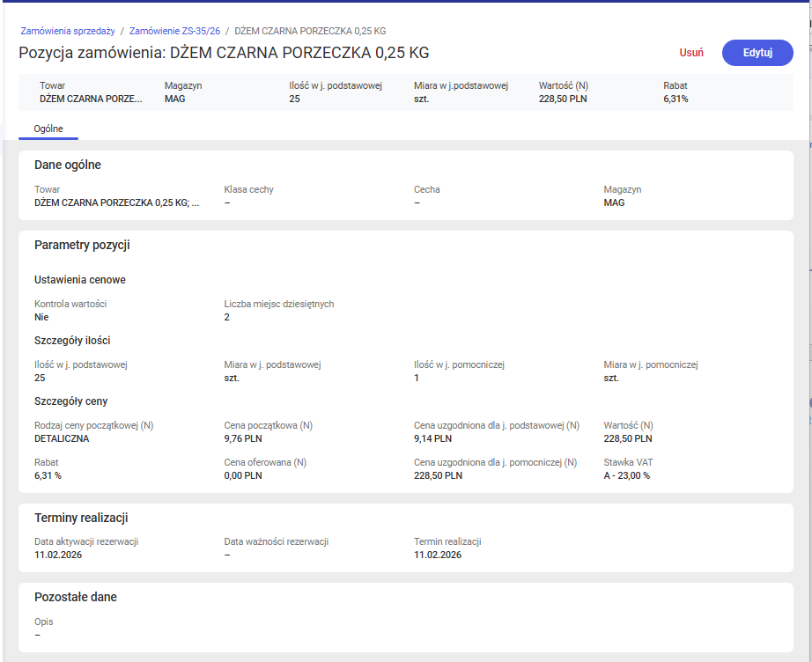Switch to the Ogólne tab
This screenshot has height=662, width=812.
(x=48, y=129)
